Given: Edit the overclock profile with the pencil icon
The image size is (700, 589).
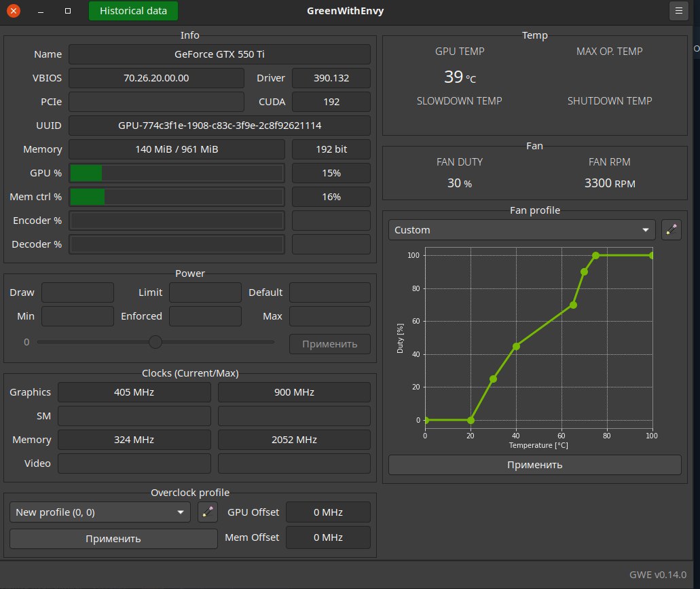Looking at the screenshot, I should click(x=208, y=512).
